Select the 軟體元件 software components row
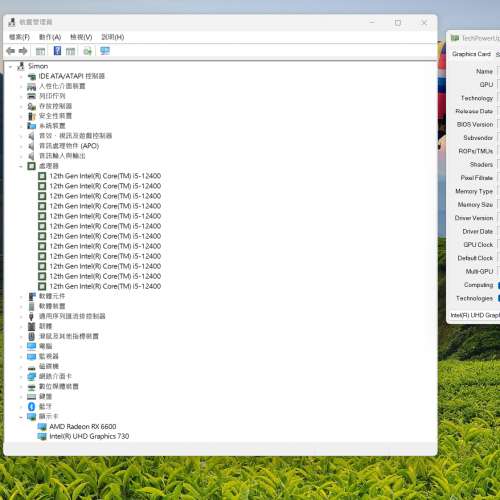 click(x=52, y=296)
